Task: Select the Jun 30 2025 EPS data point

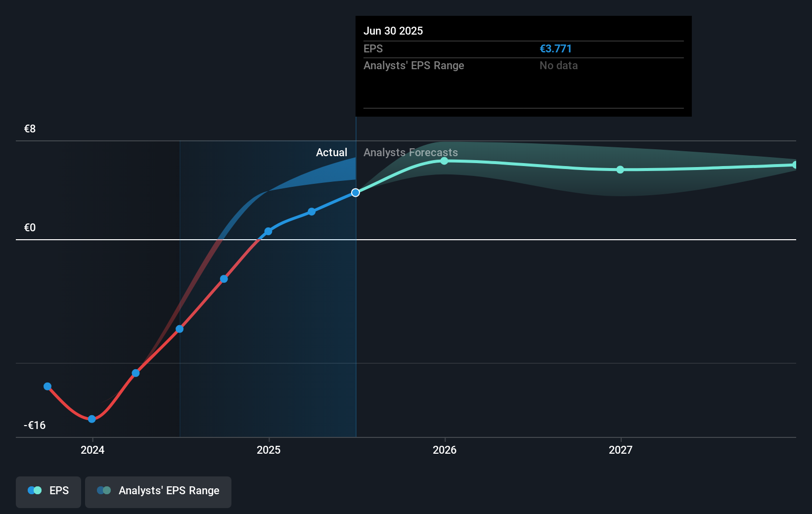Action: click(356, 193)
